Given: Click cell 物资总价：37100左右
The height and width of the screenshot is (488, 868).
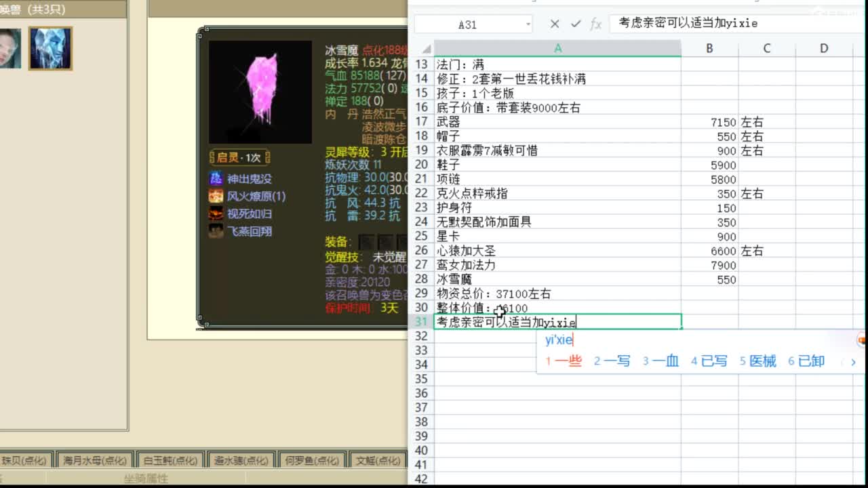Looking at the screenshot, I should pos(557,293).
